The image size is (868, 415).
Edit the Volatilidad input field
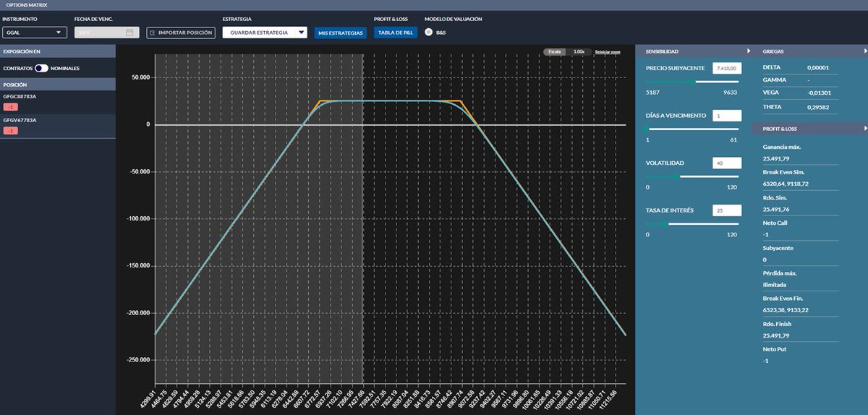[726, 163]
